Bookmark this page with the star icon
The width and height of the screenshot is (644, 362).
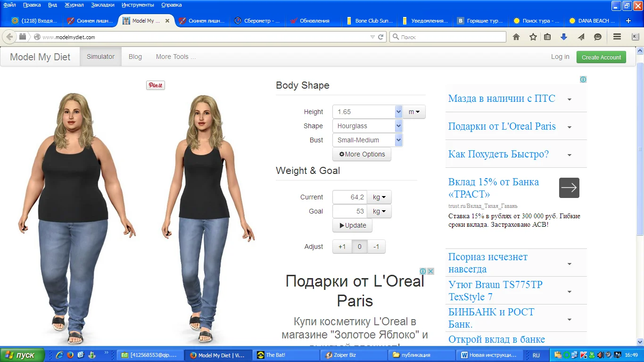(x=533, y=37)
